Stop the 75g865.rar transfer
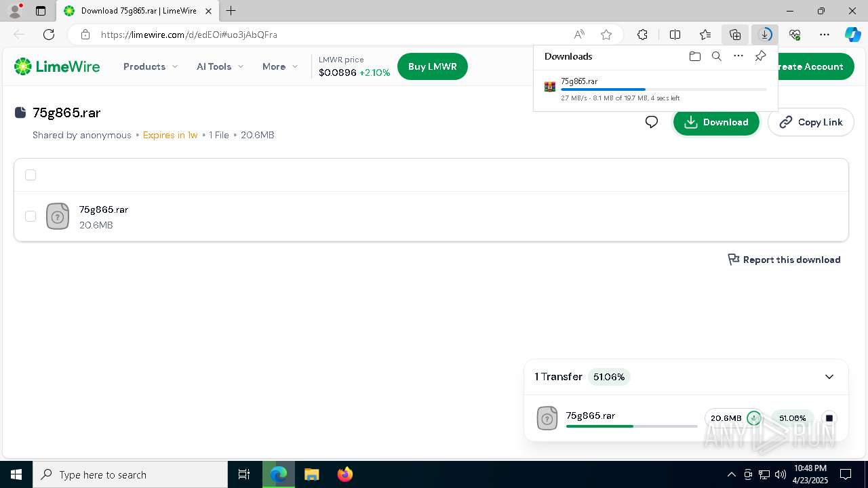The image size is (868, 488). [x=829, y=418]
